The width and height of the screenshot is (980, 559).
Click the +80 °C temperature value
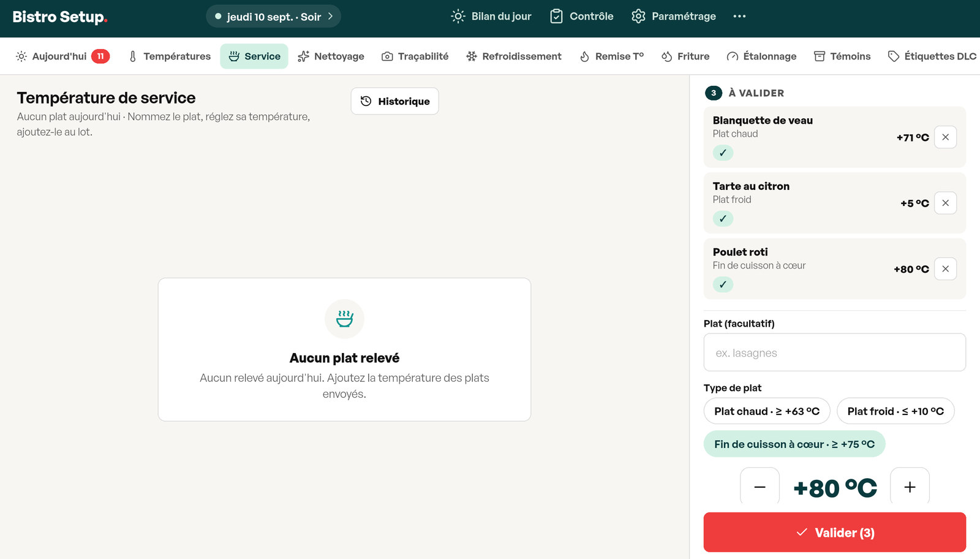pyautogui.click(x=835, y=489)
